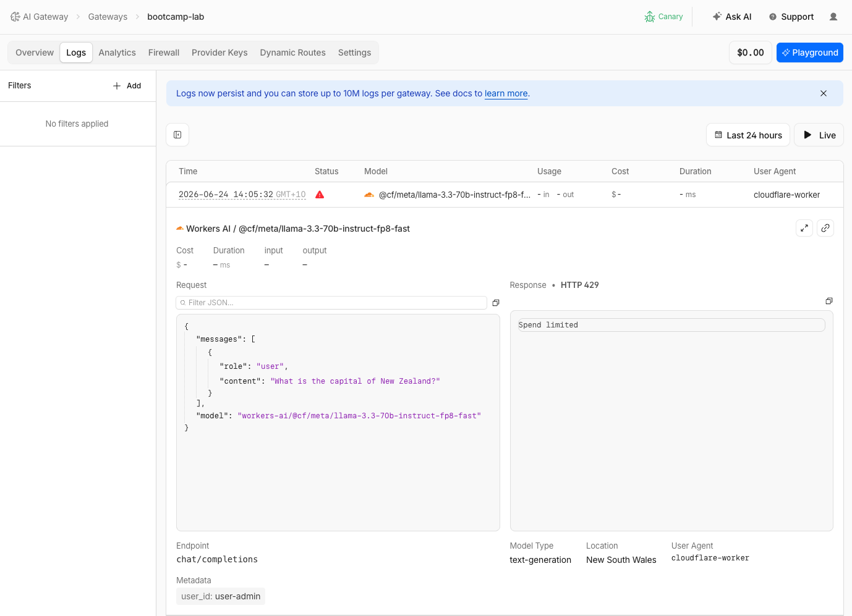Open the Provider Keys tab

(x=219, y=53)
